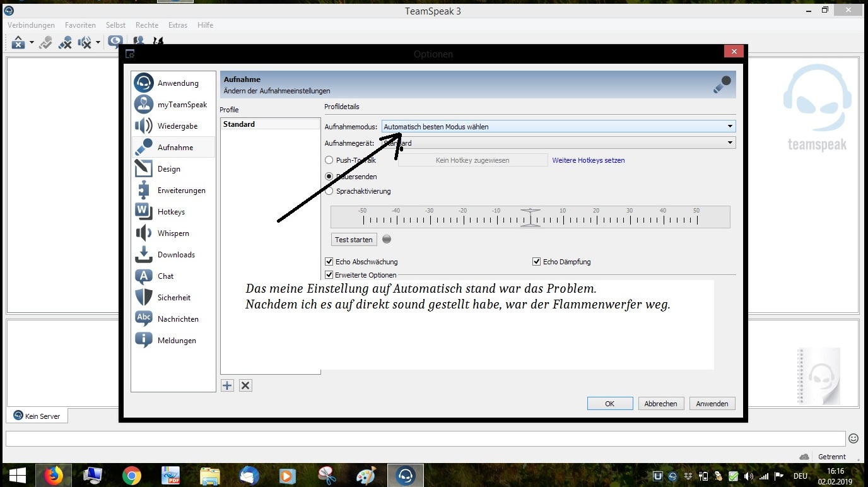The height and width of the screenshot is (487, 868).
Task: Open File Explorer from the taskbar
Action: point(210,475)
